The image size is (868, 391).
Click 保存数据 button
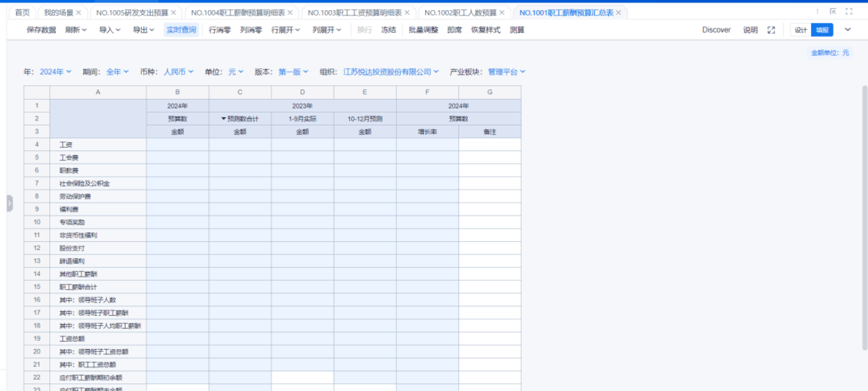tap(41, 30)
